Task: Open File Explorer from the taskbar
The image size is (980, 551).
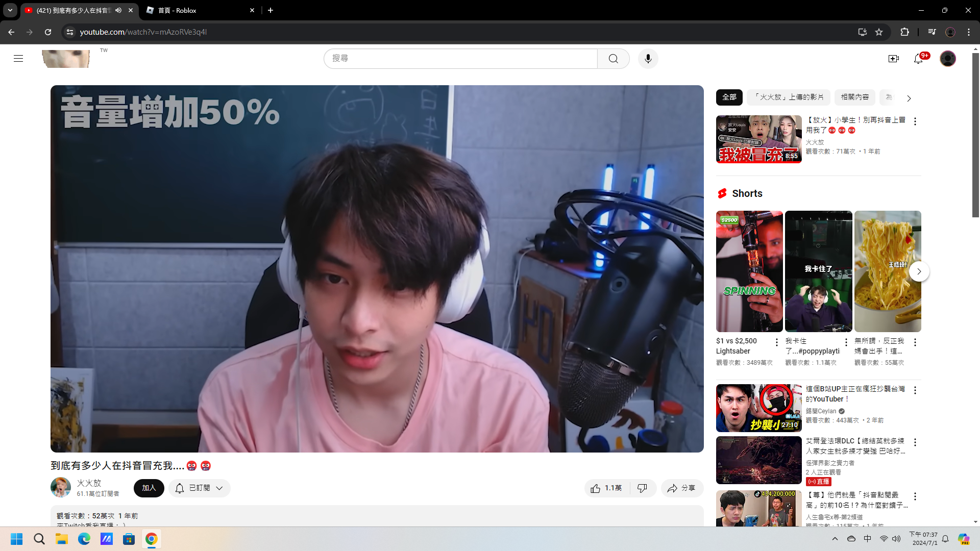Action: 62,539
